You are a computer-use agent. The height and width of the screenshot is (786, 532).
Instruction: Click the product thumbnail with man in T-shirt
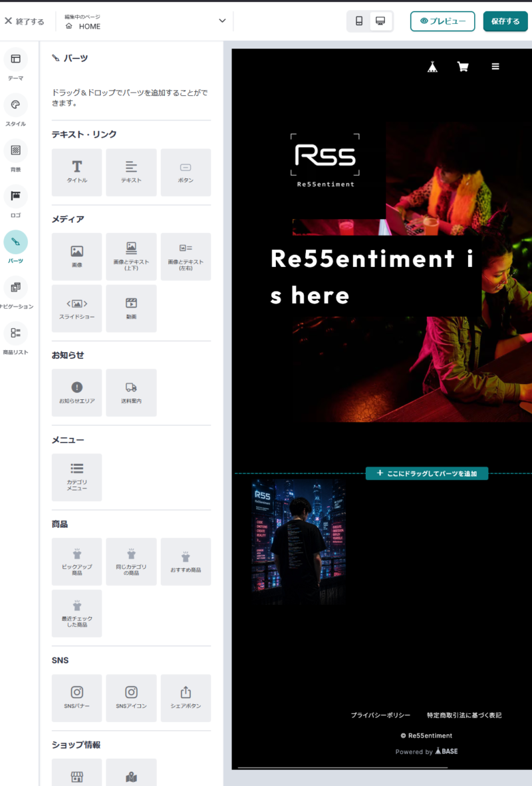point(299,541)
